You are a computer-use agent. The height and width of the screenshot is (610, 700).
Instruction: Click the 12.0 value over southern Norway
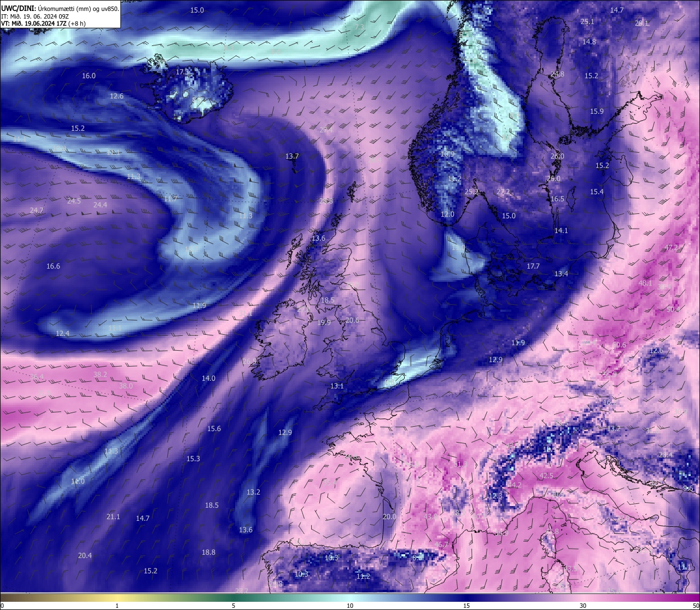point(447,214)
